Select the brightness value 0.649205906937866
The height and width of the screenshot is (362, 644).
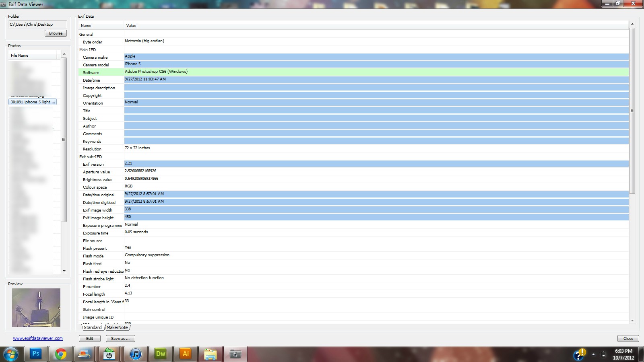click(141, 179)
